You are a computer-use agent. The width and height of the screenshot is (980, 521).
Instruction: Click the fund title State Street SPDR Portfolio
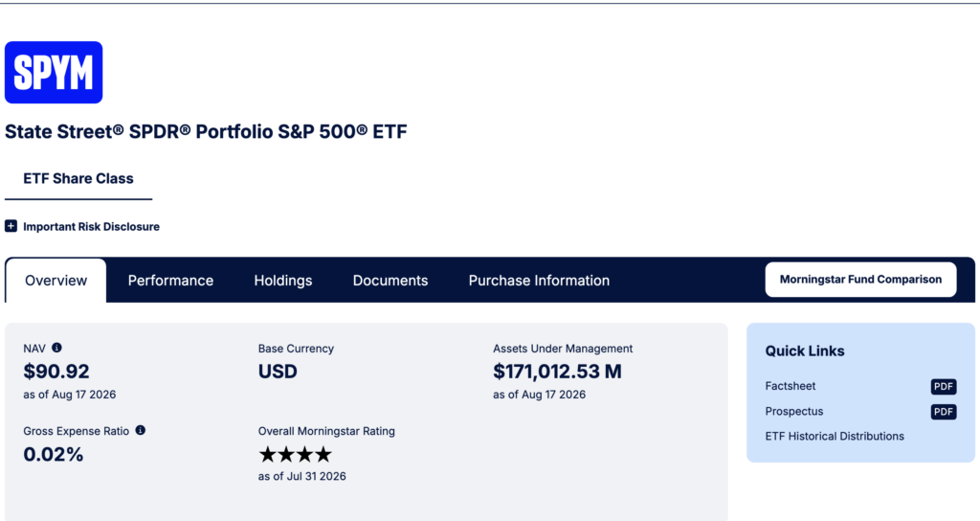206,132
